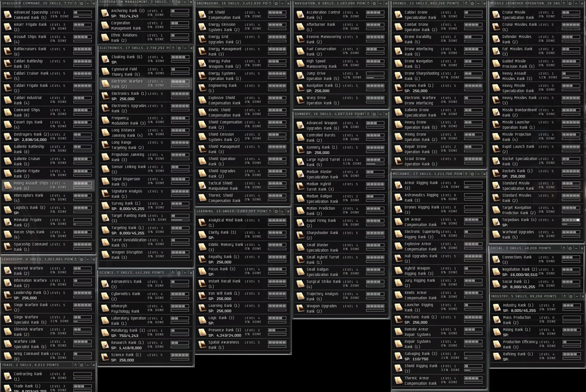This screenshot has height=392, width=586.
Task: Click the Large Hybrid Turret skill book icon
Action: [300, 162]
